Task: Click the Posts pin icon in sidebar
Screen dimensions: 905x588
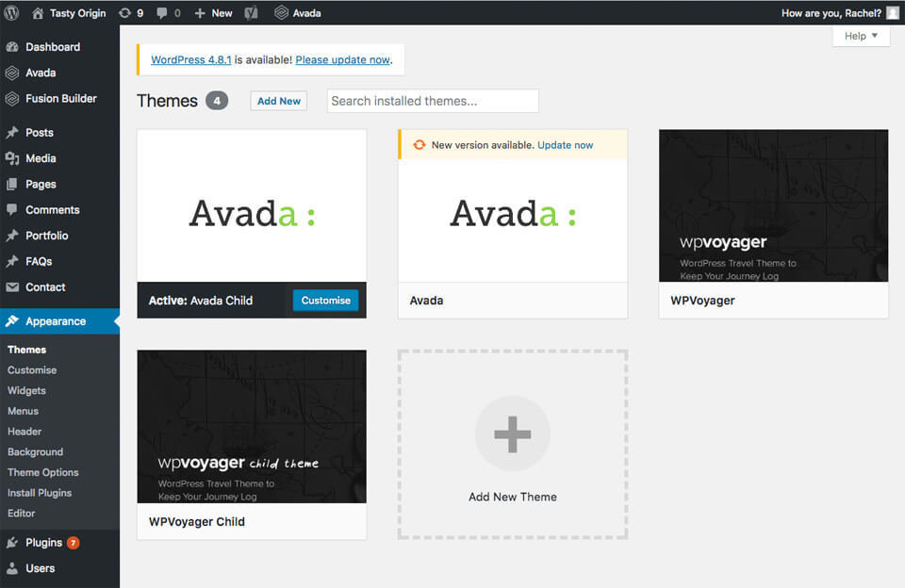Action: click(12, 133)
